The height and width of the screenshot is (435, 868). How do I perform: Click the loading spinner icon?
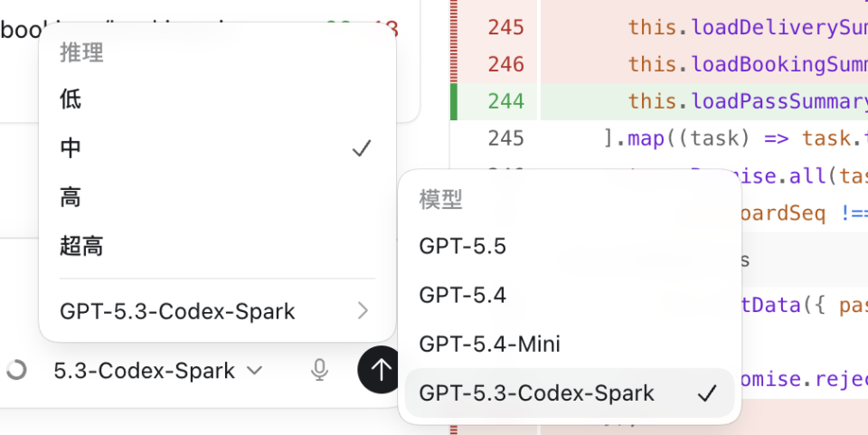click(16, 370)
